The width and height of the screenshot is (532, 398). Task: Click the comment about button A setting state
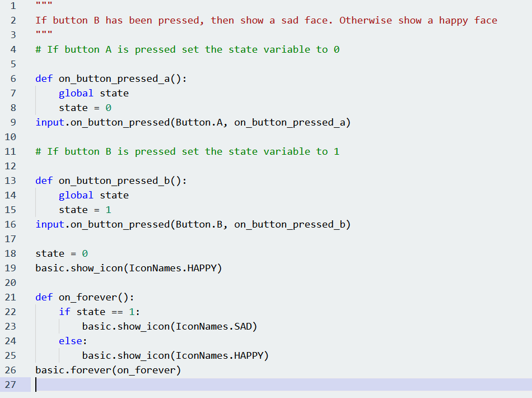(188, 49)
